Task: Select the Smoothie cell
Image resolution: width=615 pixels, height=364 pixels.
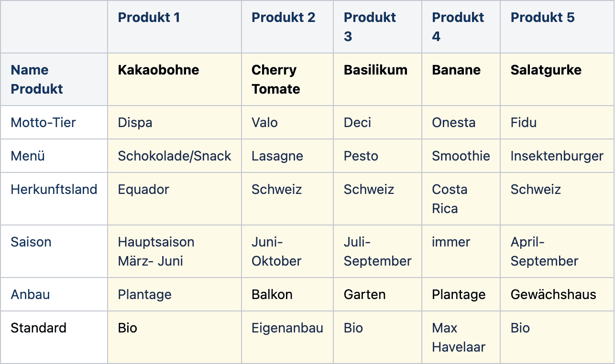Action: click(461, 156)
